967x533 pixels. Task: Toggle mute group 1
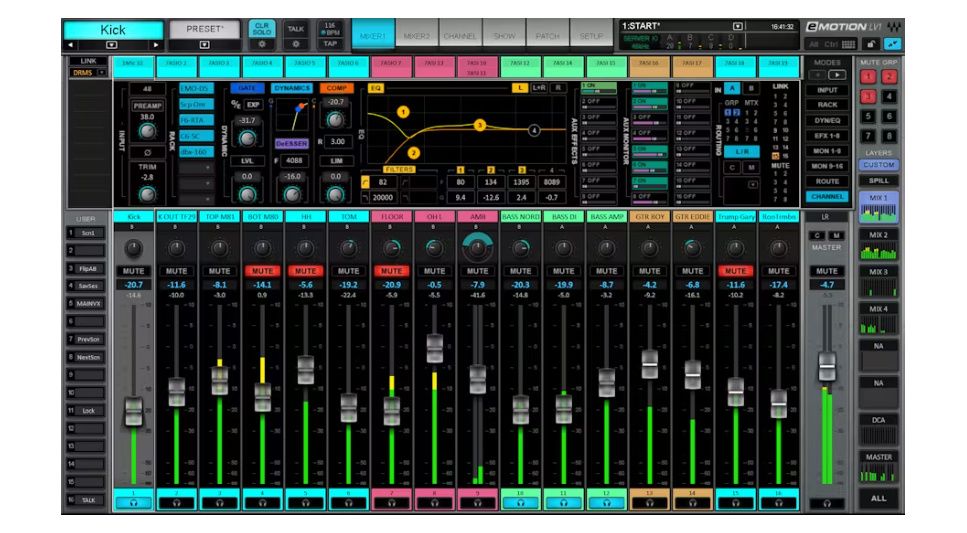868,77
